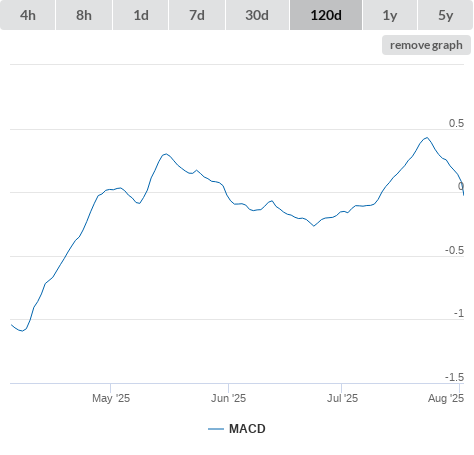Open the 30d time range view
This screenshot has height=455, width=474.
[257, 15]
